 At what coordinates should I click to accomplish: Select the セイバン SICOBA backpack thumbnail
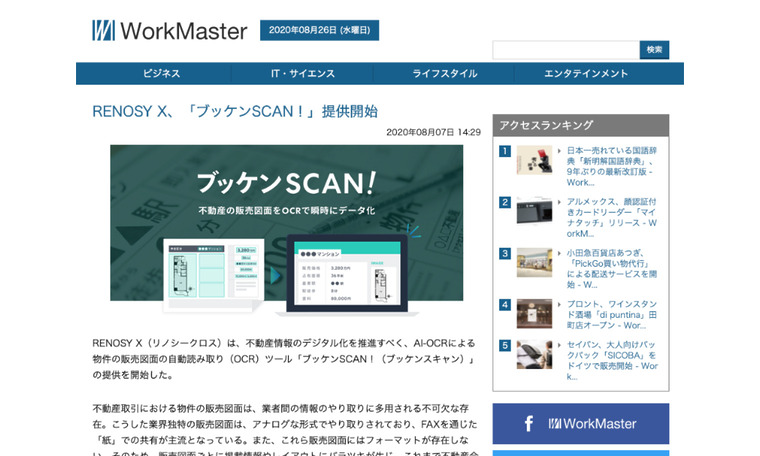tap(534, 354)
